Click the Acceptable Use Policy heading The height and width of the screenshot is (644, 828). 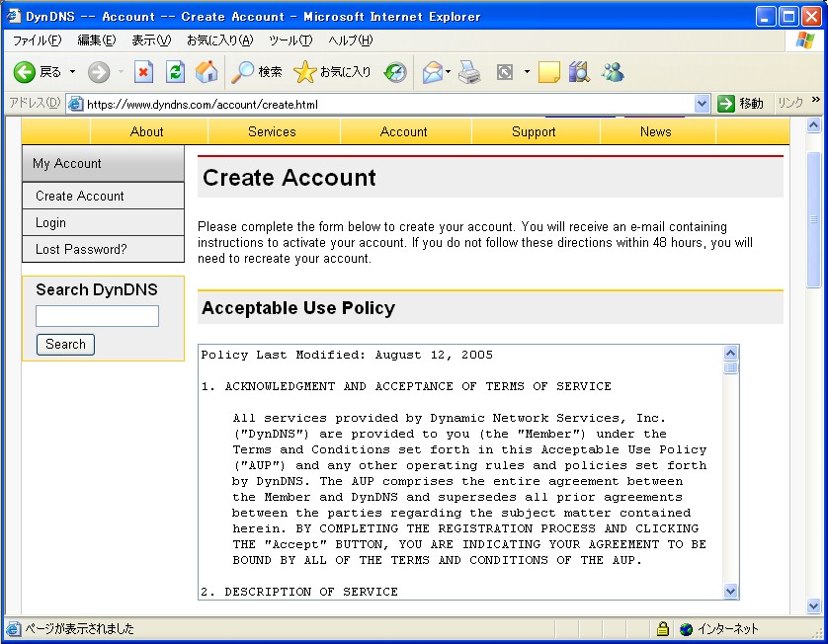click(x=298, y=308)
